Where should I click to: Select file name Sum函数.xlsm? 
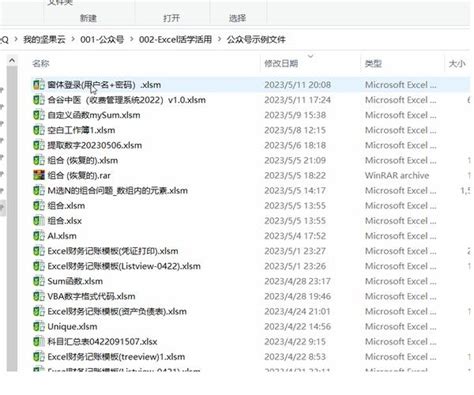click(75, 281)
